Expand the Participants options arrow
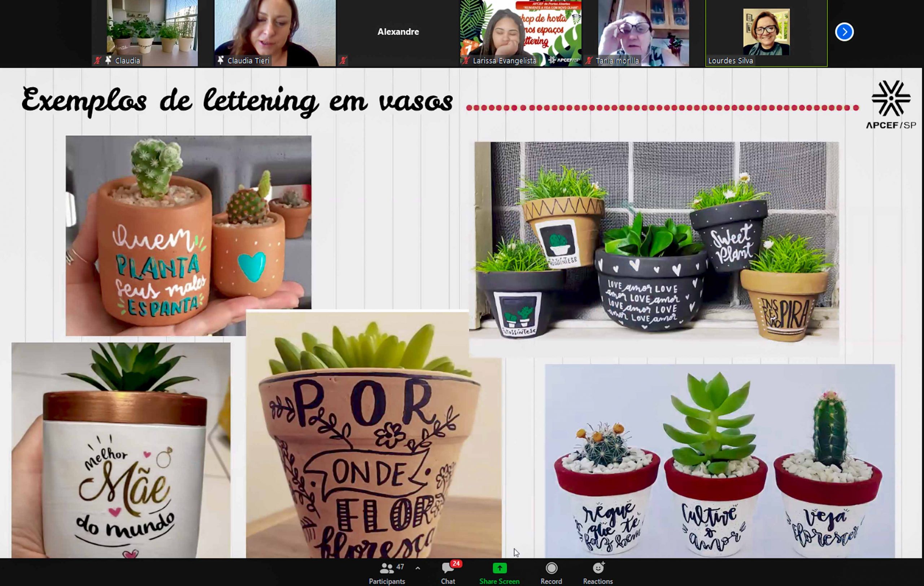The height and width of the screenshot is (586, 924). [418, 568]
